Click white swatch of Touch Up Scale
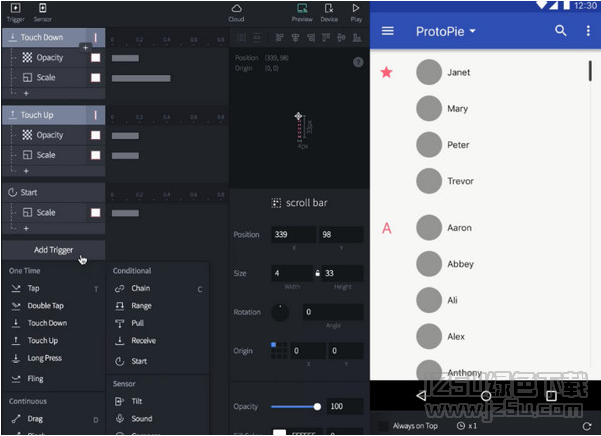 95,155
